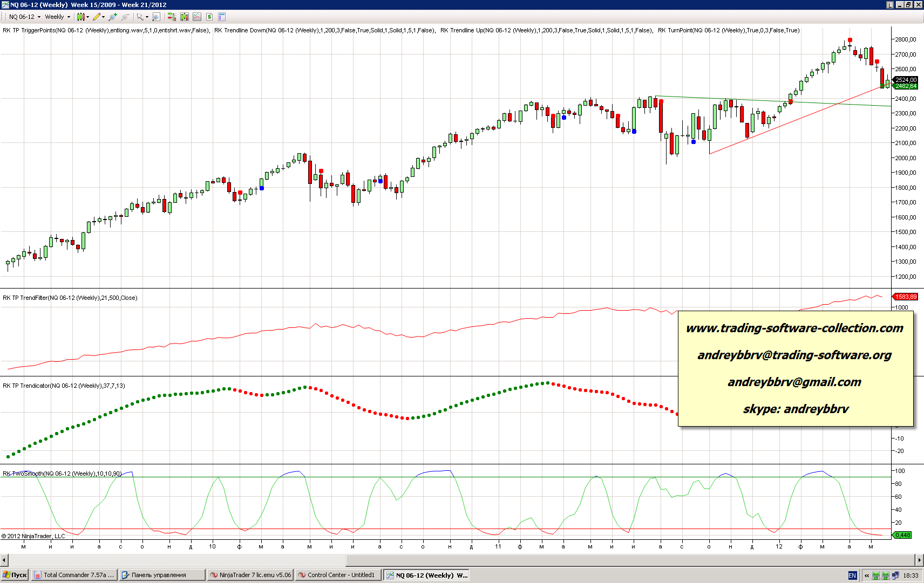Select the zoom frame magnifier tool
Viewport: 924px width, 583px height.
click(x=157, y=17)
